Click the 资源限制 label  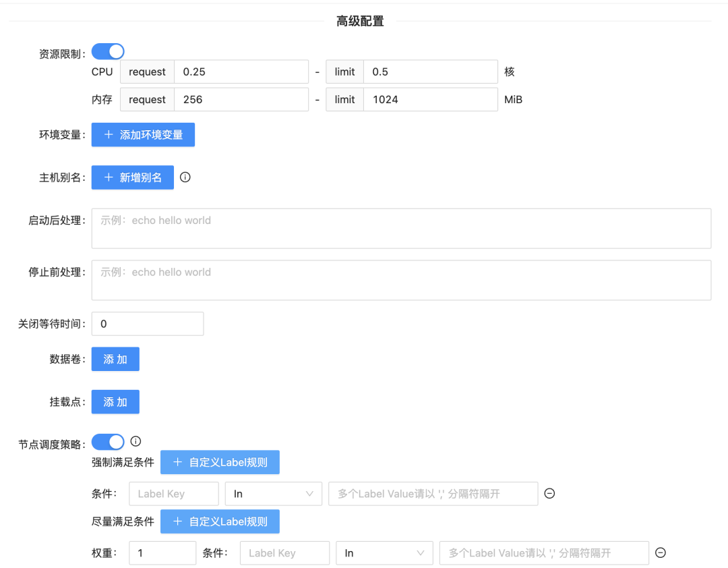click(61, 55)
